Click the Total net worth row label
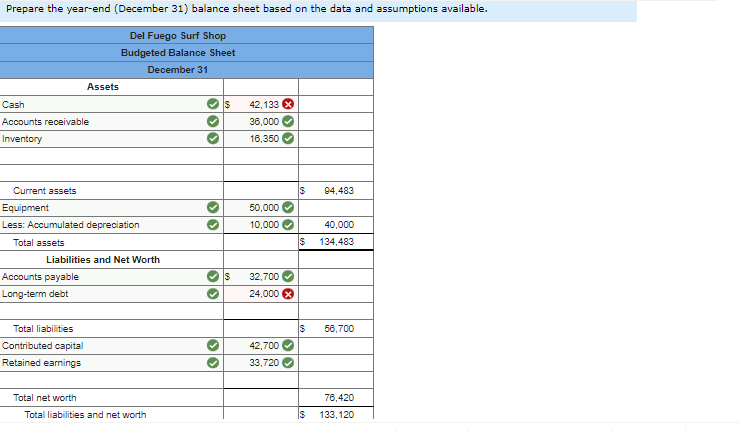The width and height of the screenshot is (741, 432). pos(44,397)
